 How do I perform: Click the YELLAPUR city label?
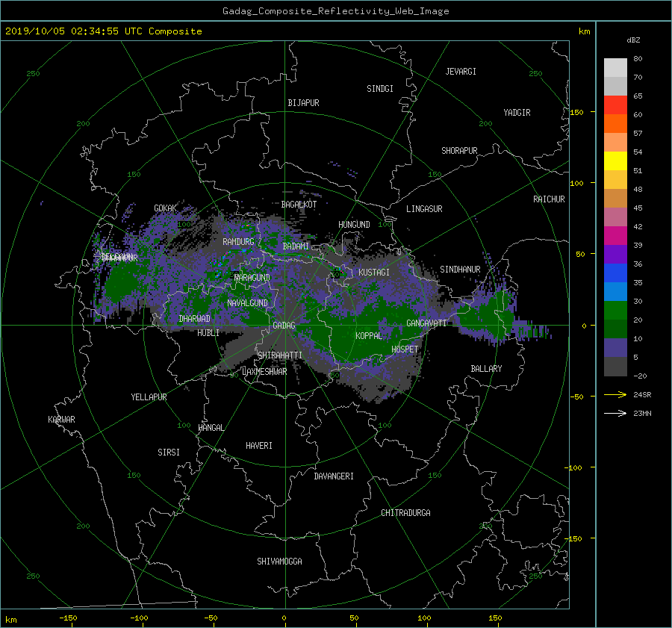[149, 397]
